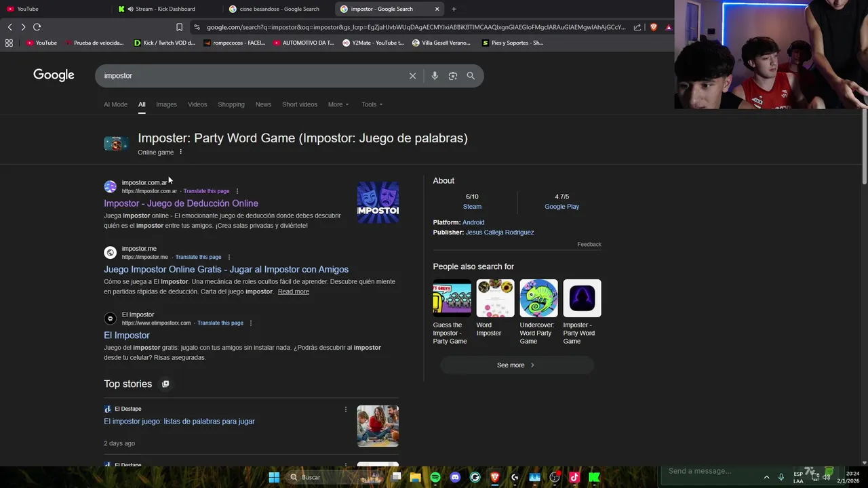The image size is (868, 488).
Task: Send Feedback on the About panel
Action: tap(589, 244)
